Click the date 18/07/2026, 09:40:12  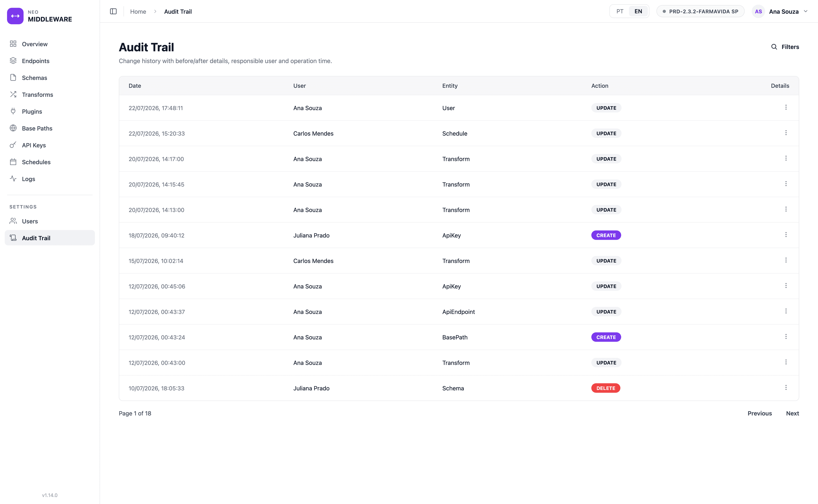coord(156,235)
